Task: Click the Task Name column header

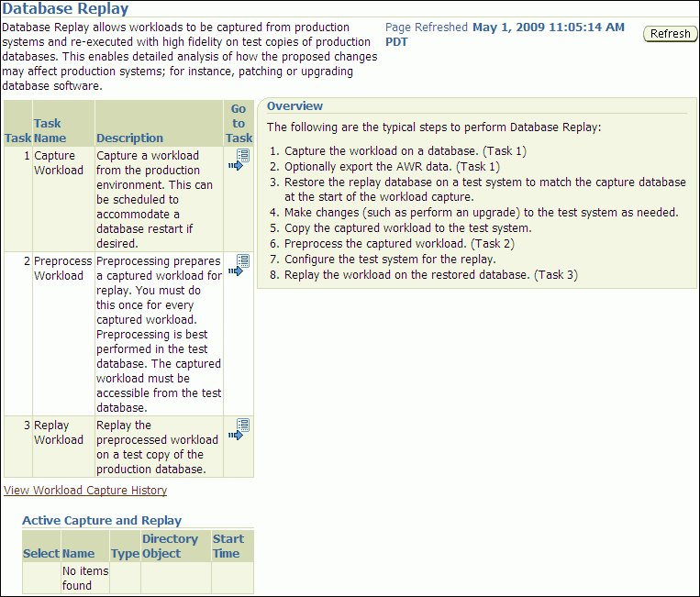Action: pyautogui.click(x=48, y=130)
